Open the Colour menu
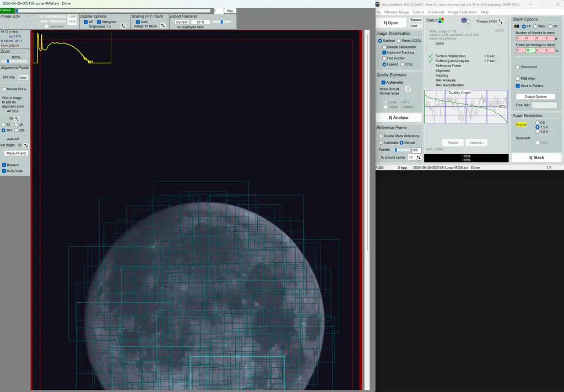This screenshot has width=564, height=392. (419, 12)
